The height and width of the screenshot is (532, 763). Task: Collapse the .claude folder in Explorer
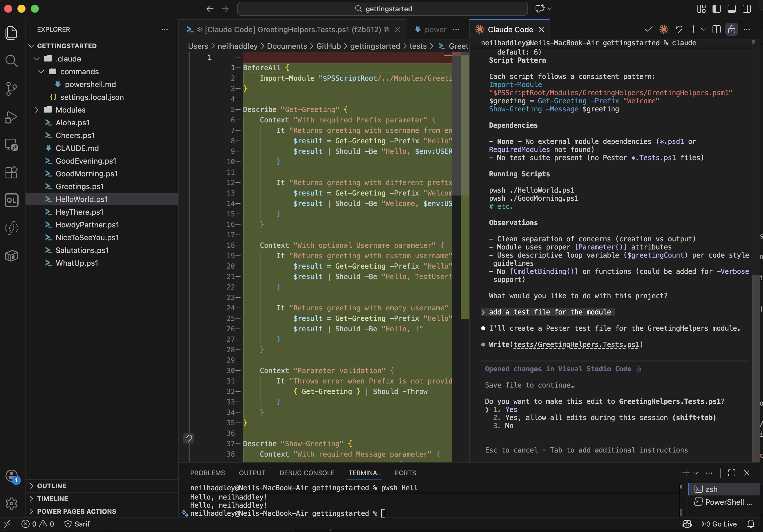coord(37,59)
